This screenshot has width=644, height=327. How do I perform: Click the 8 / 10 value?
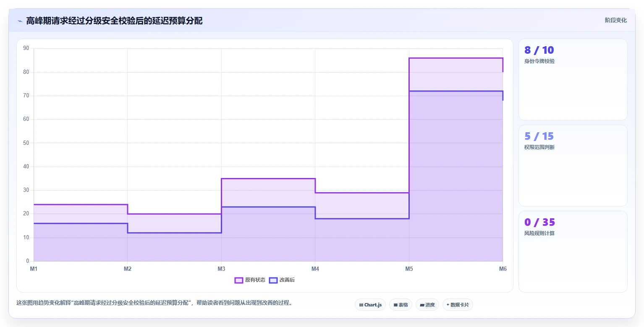539,50
